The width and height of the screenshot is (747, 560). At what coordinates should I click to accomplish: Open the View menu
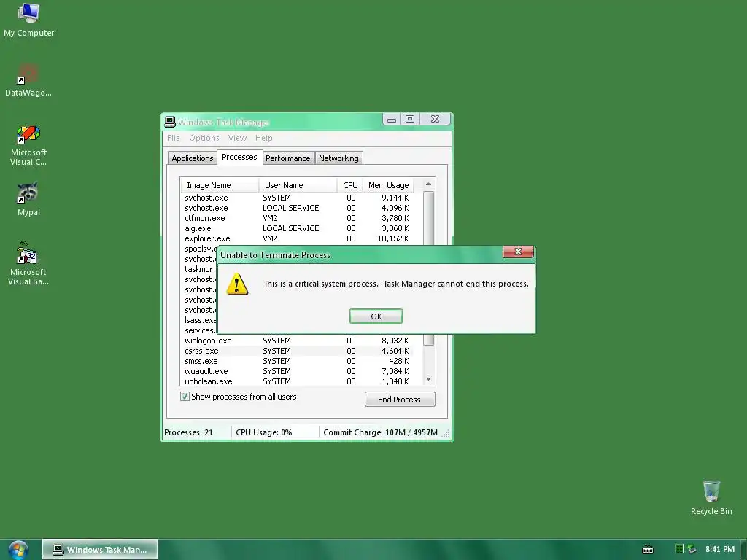click(237, 138)
